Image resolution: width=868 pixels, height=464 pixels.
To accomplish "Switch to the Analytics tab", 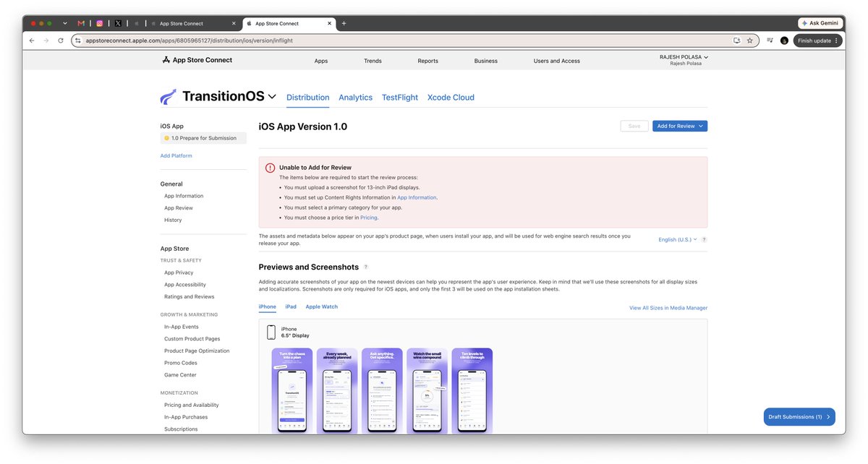I will coord(355,98).
